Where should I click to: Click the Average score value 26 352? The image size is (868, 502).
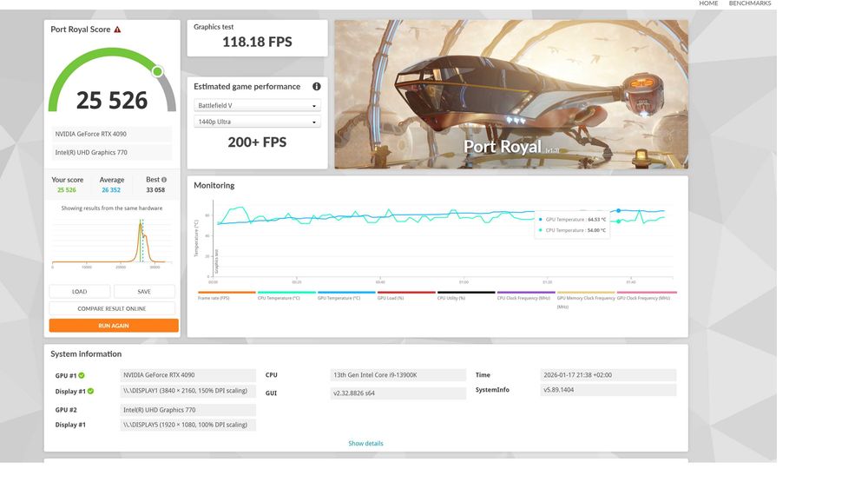[111, 190]
